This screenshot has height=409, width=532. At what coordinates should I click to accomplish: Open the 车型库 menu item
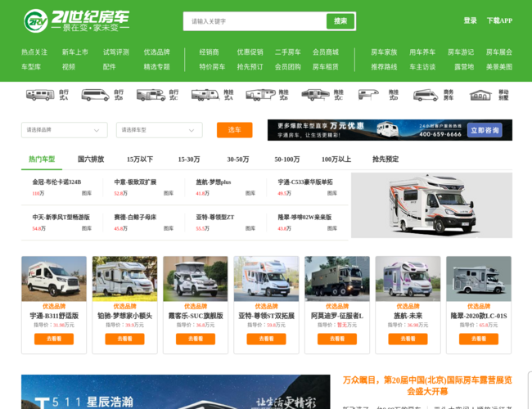(x=31, y=67)
